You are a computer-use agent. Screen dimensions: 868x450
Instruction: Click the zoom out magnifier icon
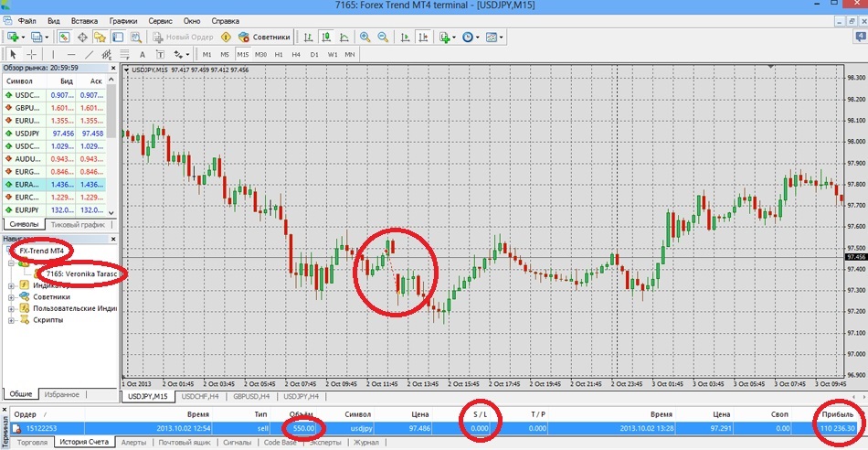(x=383, y=37)
